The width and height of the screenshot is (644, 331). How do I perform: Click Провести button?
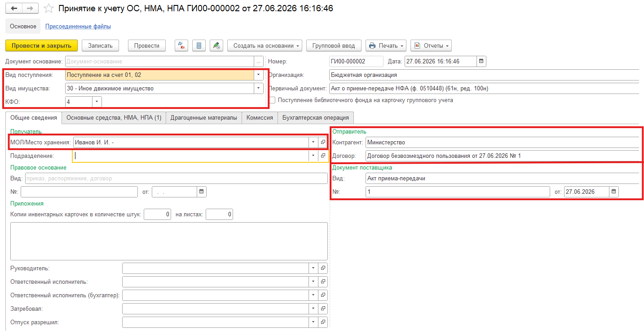pos(147,45)
